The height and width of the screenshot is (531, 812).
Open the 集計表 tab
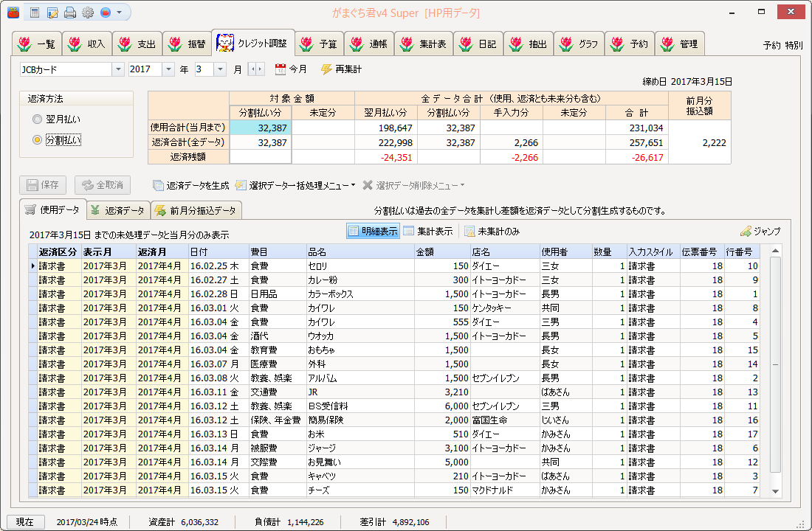(424, 44)
